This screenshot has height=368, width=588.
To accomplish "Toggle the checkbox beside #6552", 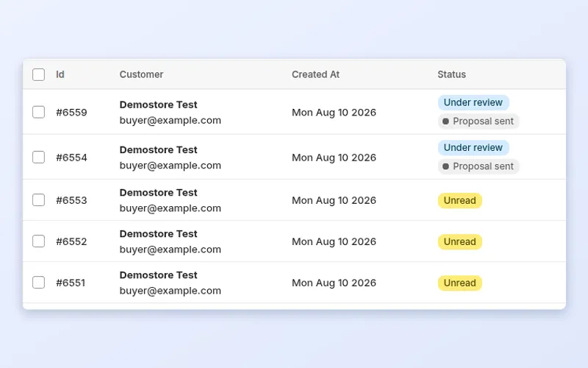I will pyautogui.click(x=39, y=241).
